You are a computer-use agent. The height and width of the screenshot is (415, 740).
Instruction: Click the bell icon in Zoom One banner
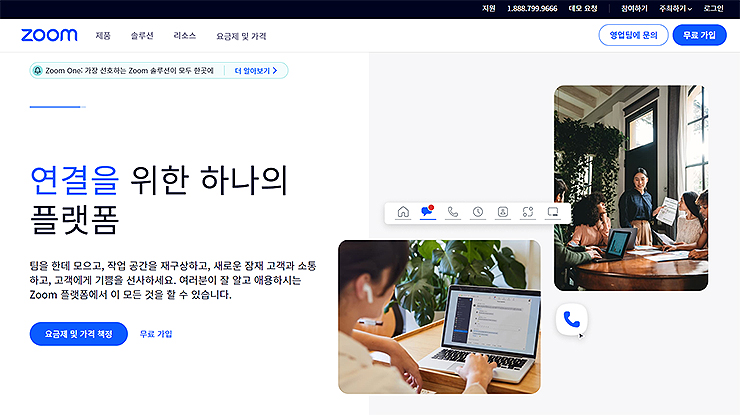coord(38,70)
